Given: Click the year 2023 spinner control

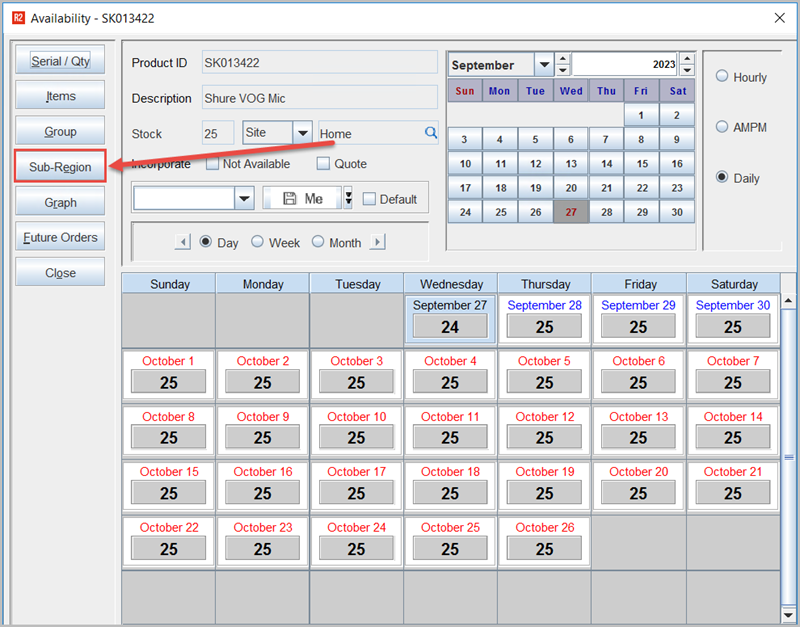Looking at the screenshot, I should tap(686, 65).
